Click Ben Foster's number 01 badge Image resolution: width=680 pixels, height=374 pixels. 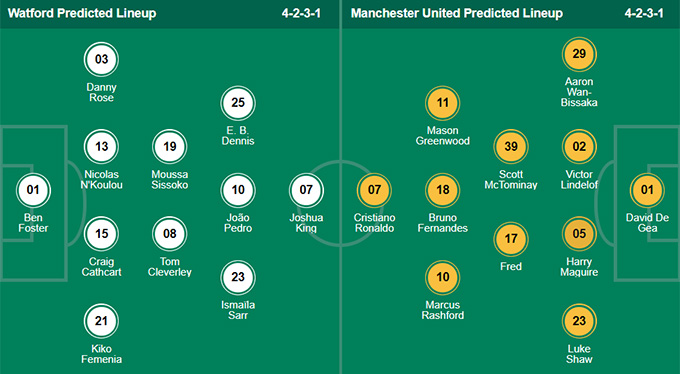tap(33, 190)
